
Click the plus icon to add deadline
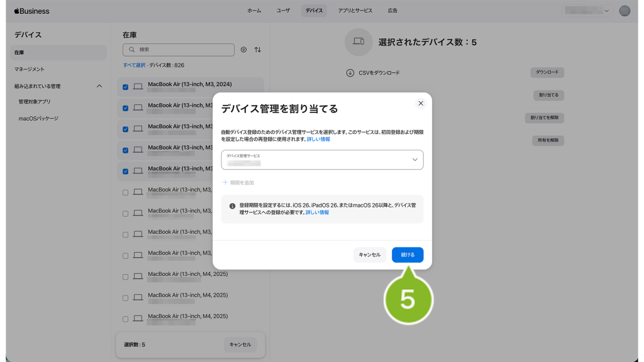(x=225, y=182)
